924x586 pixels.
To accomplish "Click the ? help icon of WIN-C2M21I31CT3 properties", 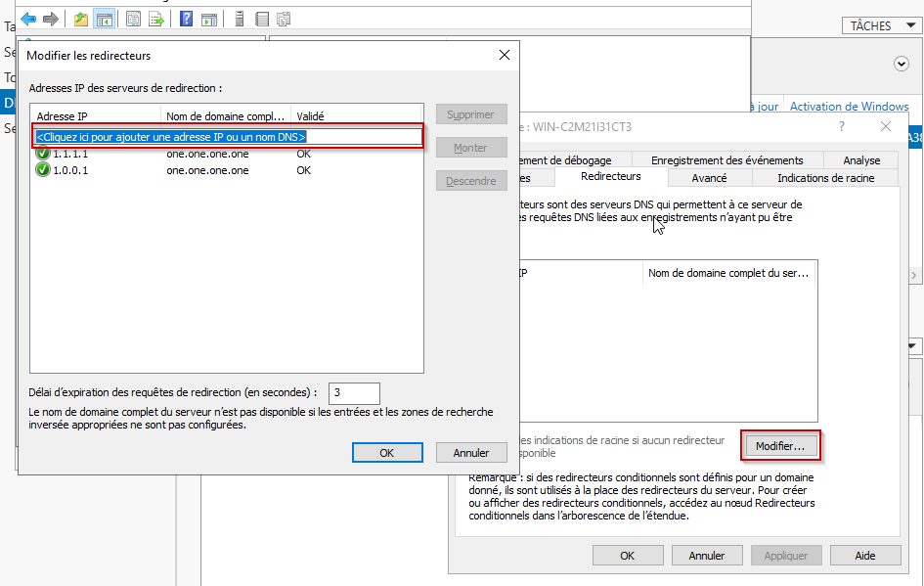I will point(842,126).
